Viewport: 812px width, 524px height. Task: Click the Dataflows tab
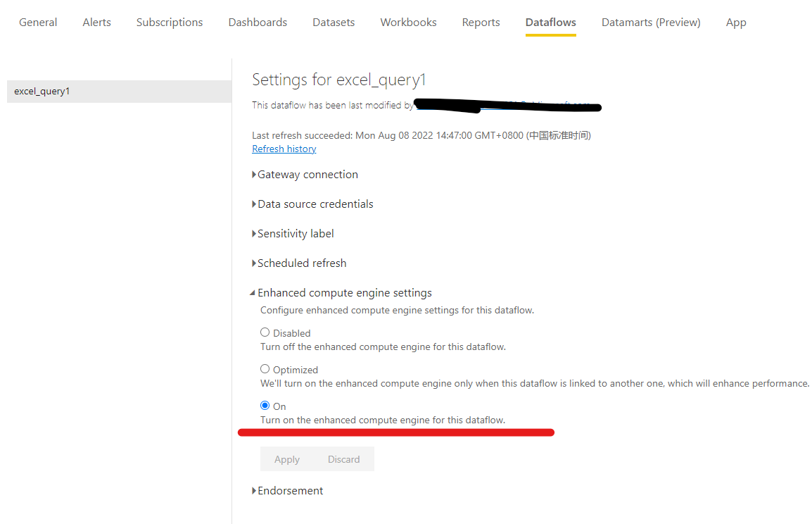click(x=550, y=23)
